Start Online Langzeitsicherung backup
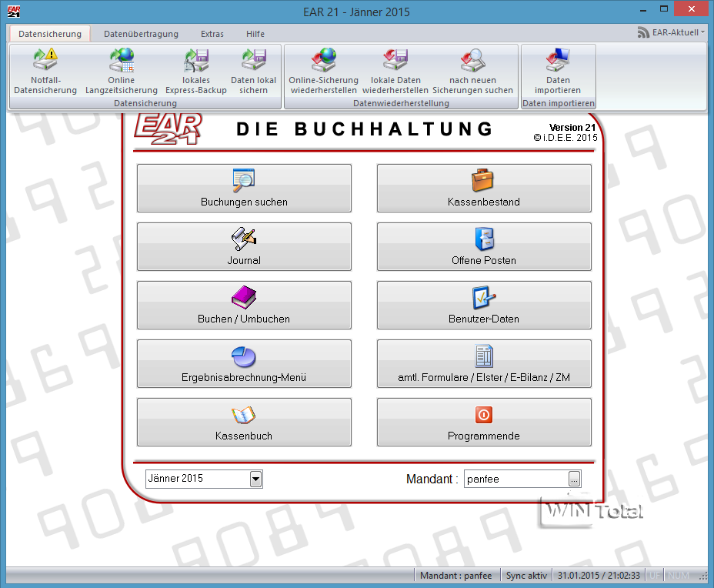 click(x=121, y=71)
